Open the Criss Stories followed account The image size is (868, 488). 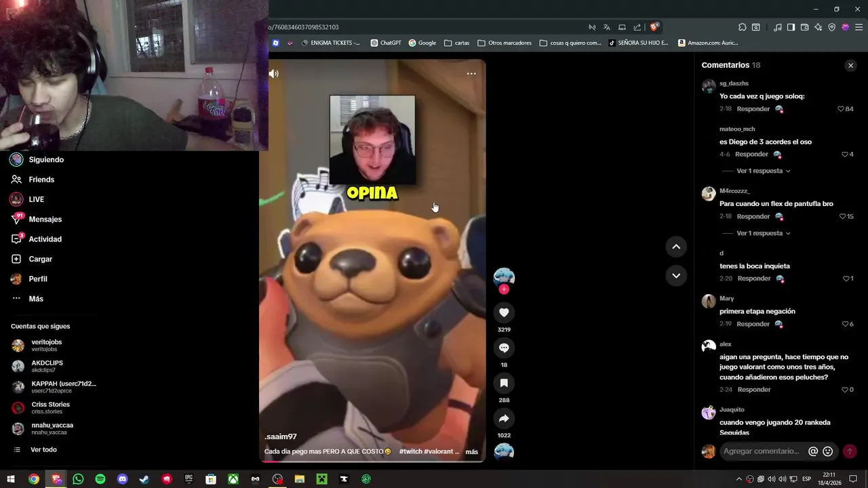click(x=50, y=408)
